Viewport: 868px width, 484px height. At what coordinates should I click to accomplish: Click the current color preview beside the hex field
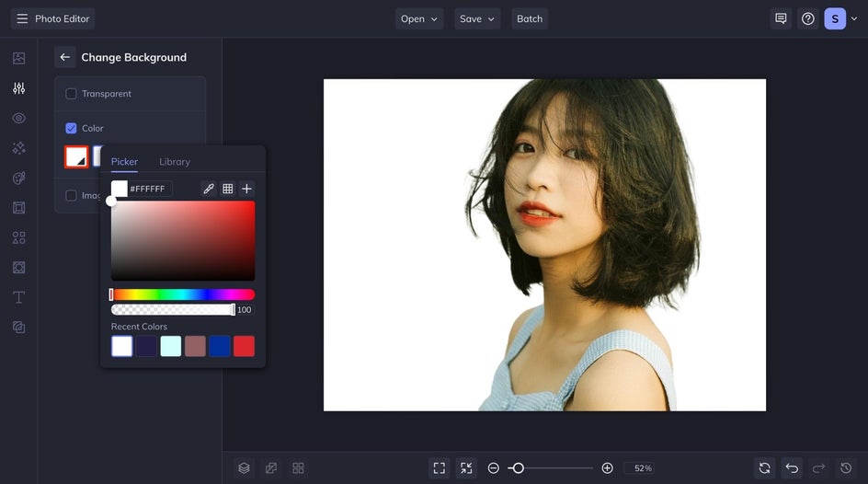click(119, 189)
